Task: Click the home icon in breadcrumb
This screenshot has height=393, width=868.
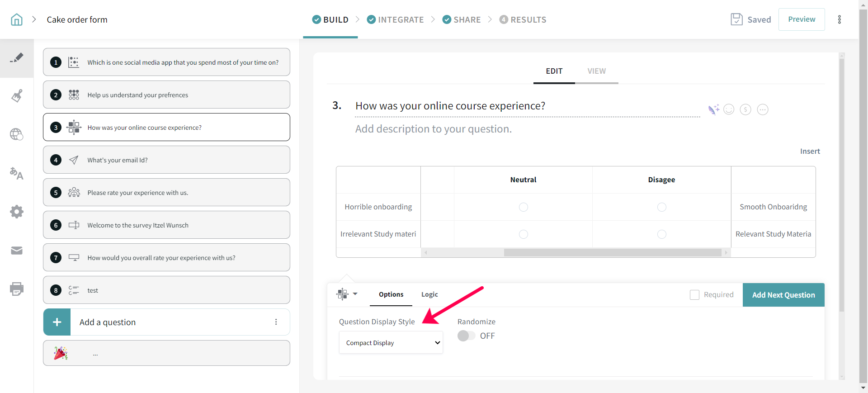Action: 17,19
